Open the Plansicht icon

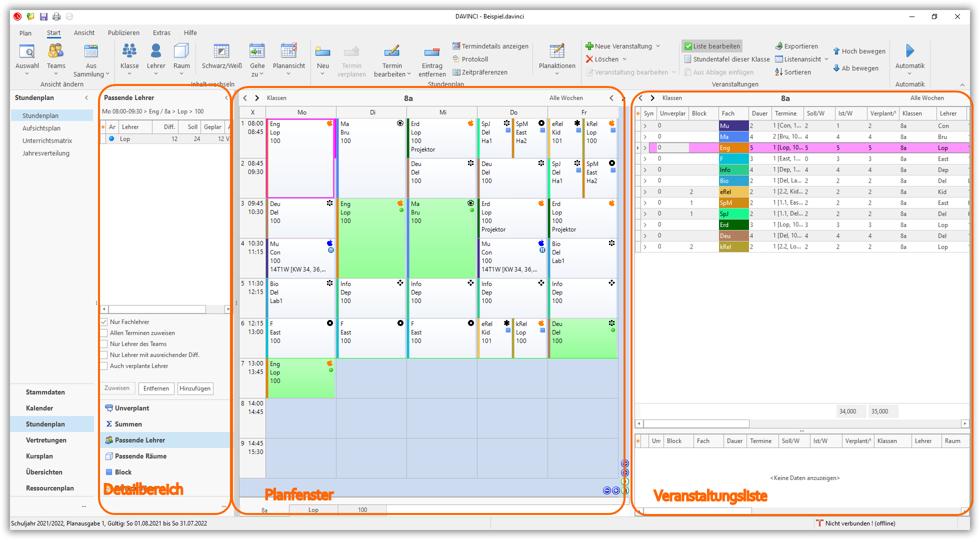[288, 51]
